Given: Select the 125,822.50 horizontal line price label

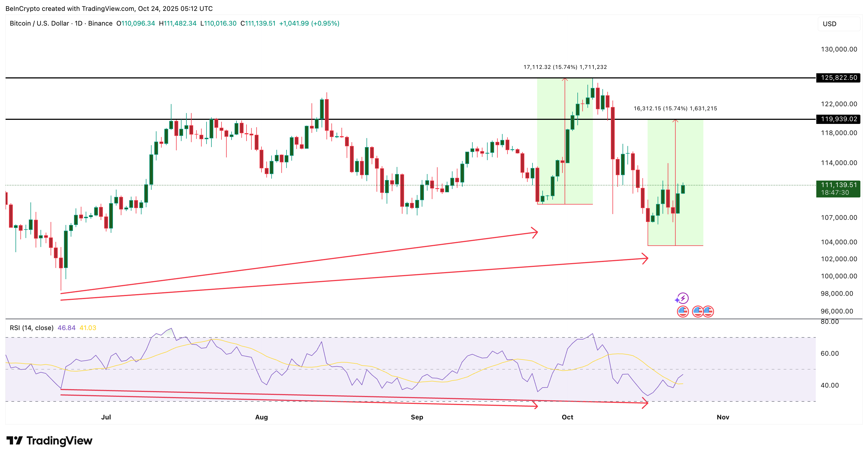Looking at the screenshot, I should 838,78.
